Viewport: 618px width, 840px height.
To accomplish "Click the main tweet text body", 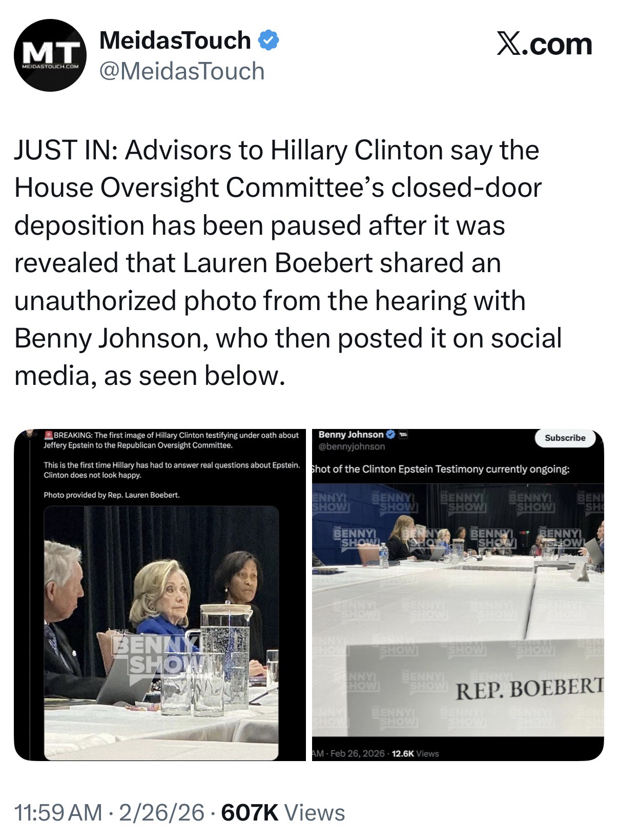I will 288,262.
